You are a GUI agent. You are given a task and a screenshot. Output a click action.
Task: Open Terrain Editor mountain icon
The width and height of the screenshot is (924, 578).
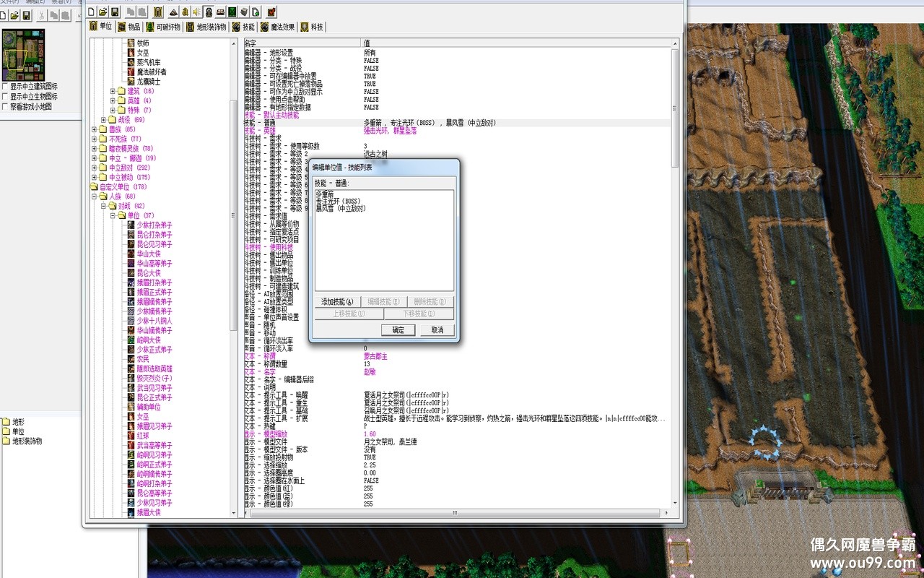[x=174, y=12]
